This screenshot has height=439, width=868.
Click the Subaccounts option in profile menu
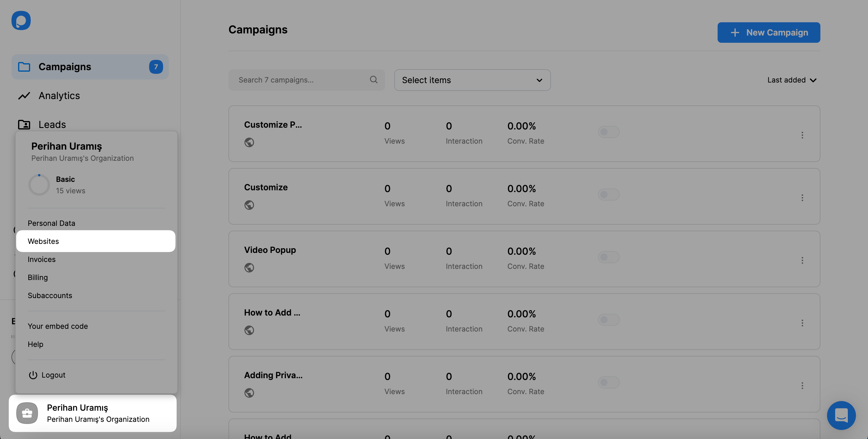(x=49, y=296)
